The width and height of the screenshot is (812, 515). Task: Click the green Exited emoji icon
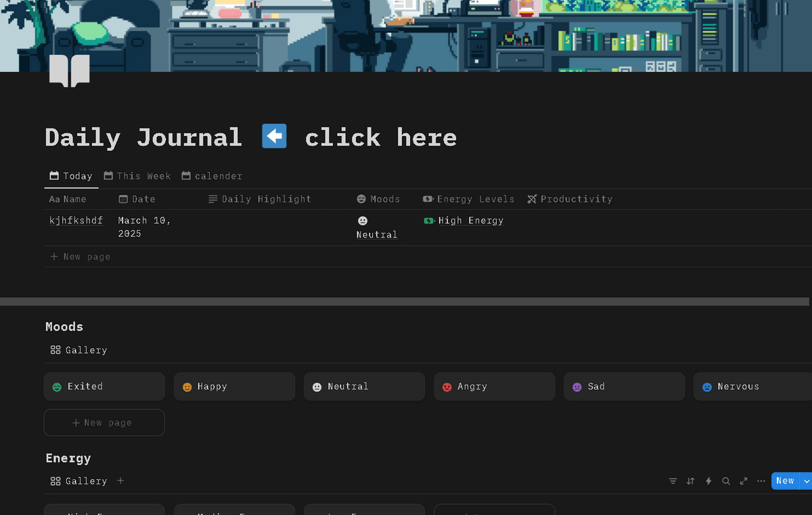pyautogui.click(x=57, y=387)
